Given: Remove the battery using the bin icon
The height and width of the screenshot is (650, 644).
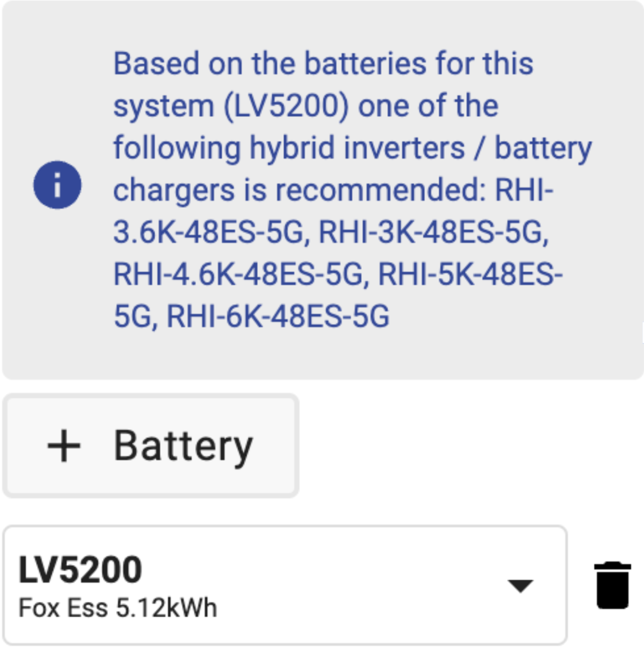Looking at the screenshot, I should tap(612, 585).
